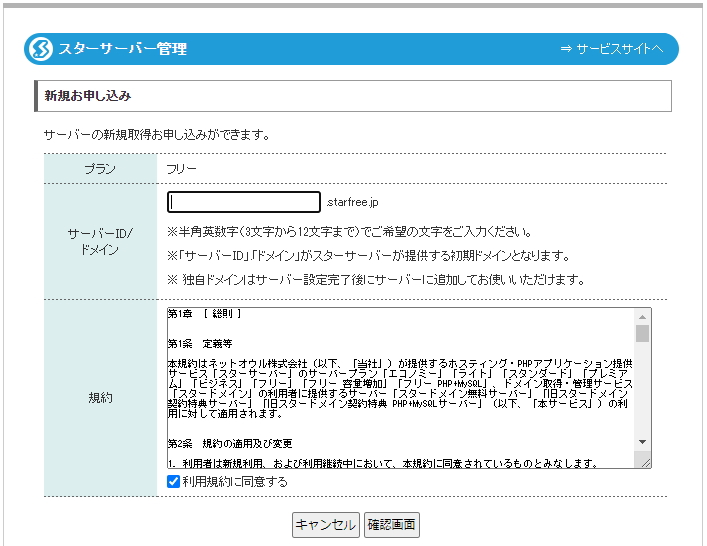Click the フリー plan value
The width and height of the screenshot is (707, 546).
pos(181,169)
